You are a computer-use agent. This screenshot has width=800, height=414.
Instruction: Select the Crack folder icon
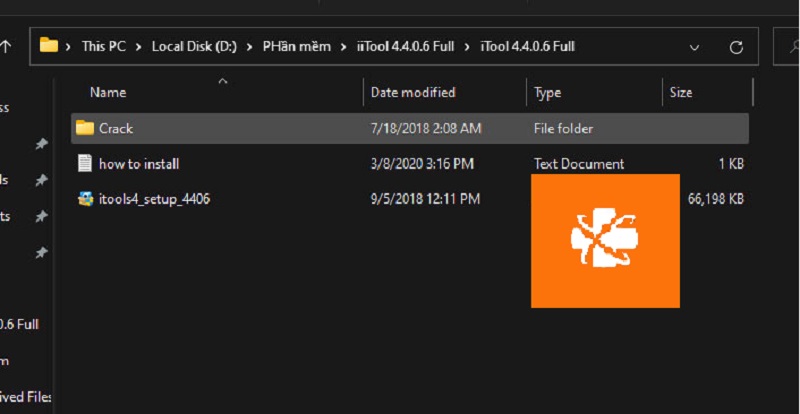[x=85, y=128]
